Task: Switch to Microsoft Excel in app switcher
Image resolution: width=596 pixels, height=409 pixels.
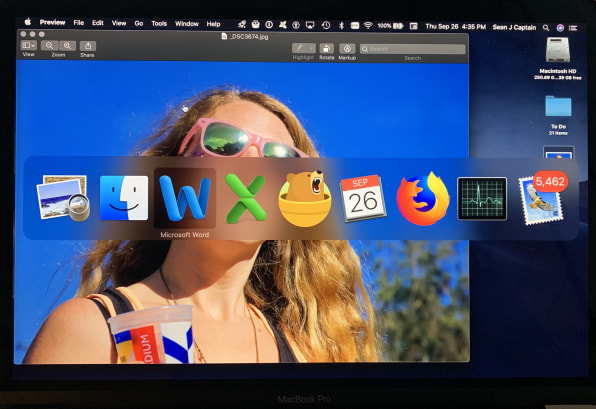Action: point(246,198)
